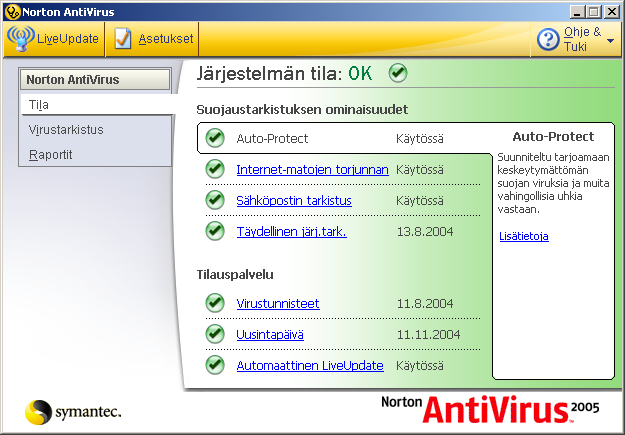Open Internet-matojen torjunnan link
625x435 pixels.
312,170
